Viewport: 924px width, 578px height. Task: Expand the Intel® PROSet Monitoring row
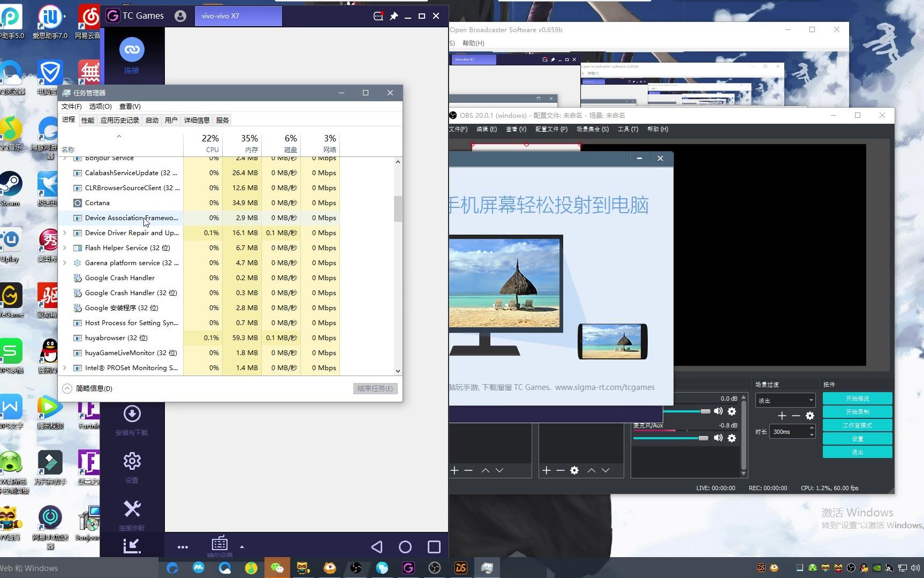click(65, 368)
